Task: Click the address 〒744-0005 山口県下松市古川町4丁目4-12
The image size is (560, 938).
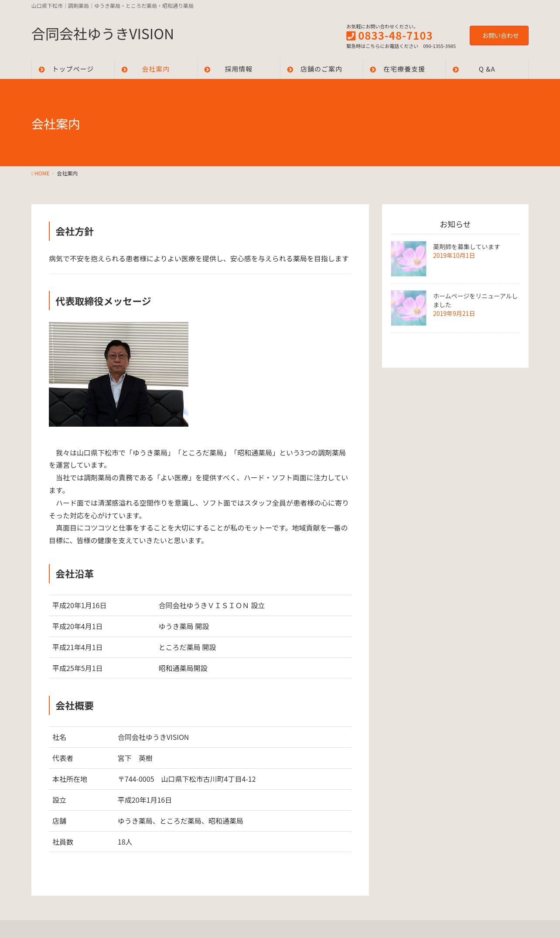Action: 187,779
